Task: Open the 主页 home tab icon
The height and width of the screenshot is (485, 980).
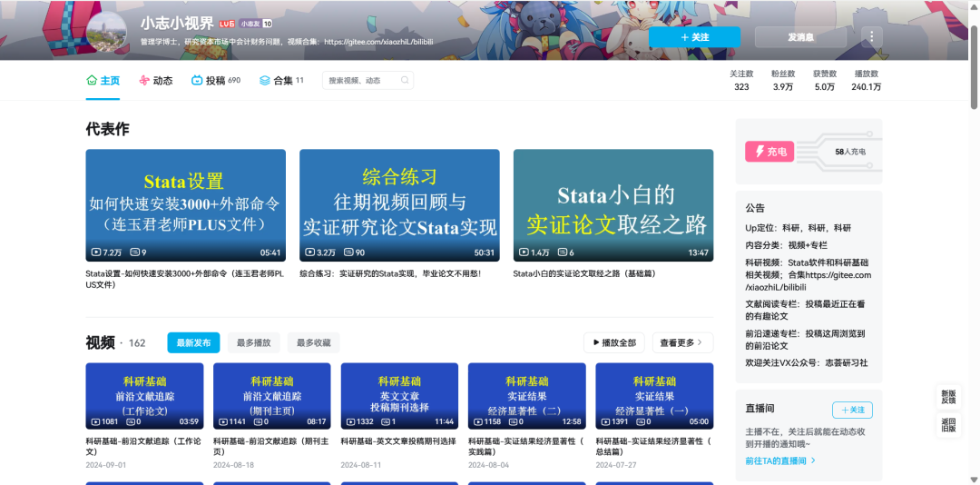Action: pos(92,80)
